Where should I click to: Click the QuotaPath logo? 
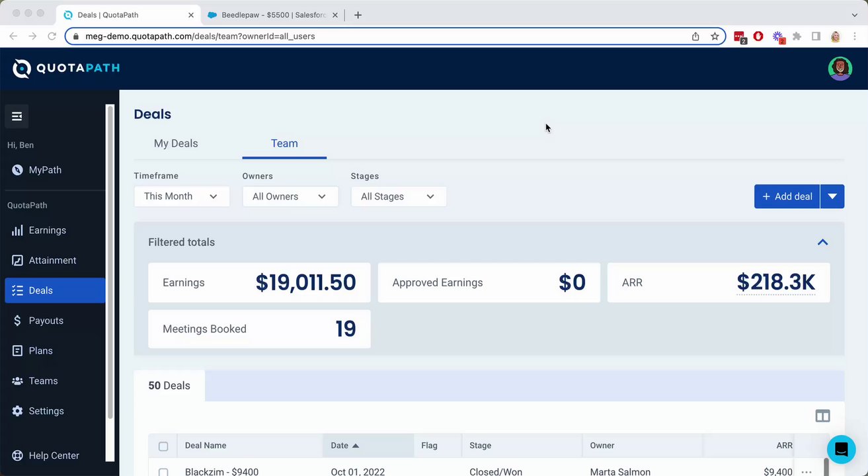[x=66, y=68]
